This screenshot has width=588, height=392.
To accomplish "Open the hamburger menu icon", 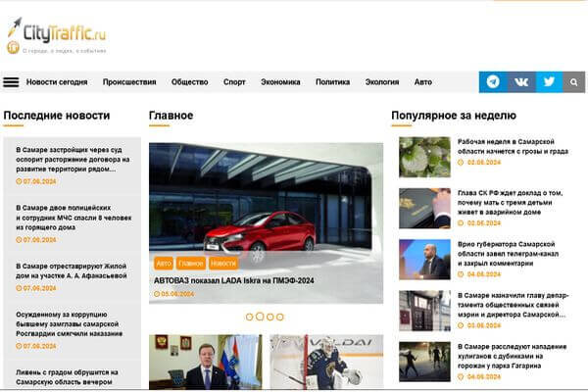I will [x=11, y=82].
